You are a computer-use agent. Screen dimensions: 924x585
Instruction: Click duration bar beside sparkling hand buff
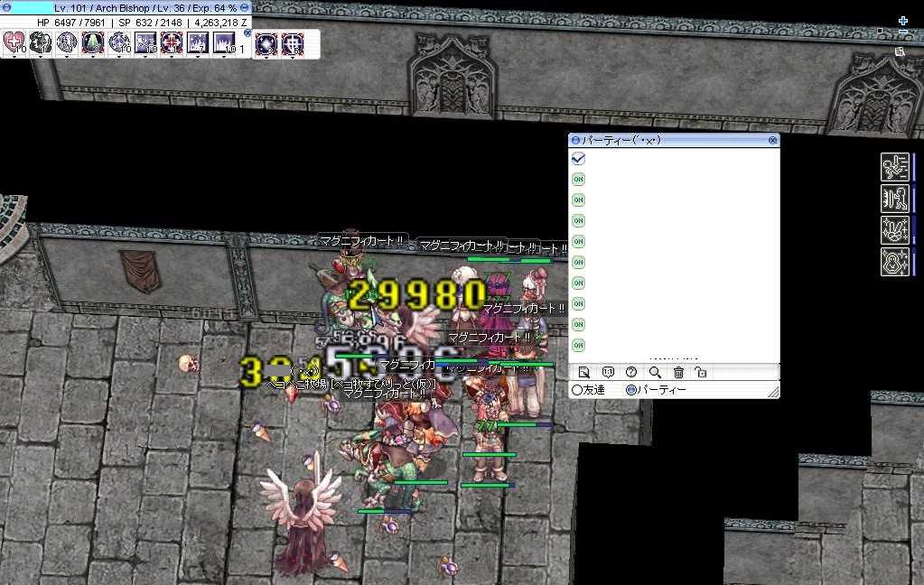click(914, 230)
